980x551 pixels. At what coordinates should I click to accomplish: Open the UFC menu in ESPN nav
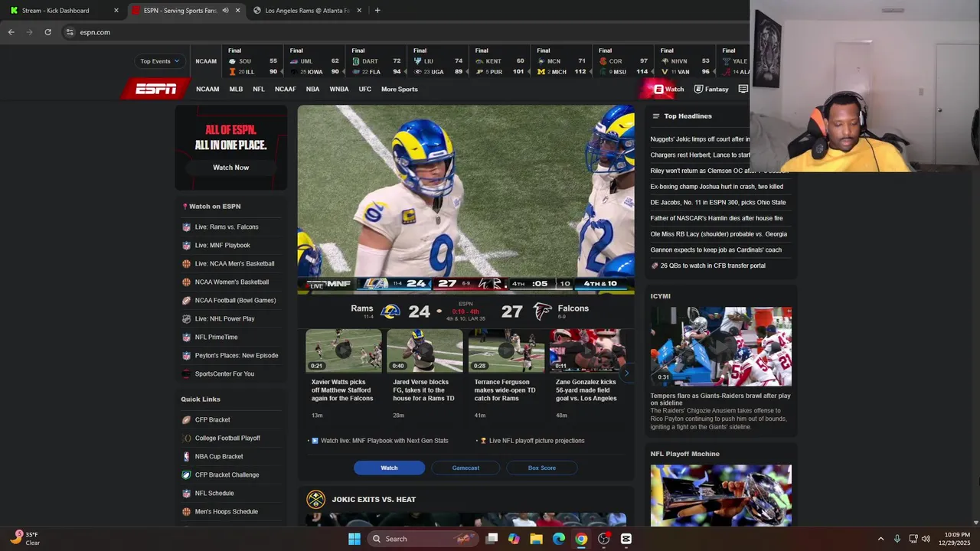pos(365,89)
